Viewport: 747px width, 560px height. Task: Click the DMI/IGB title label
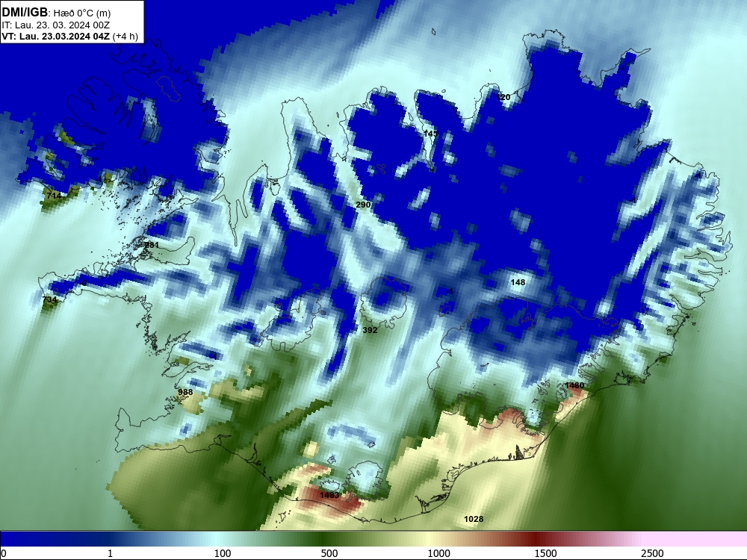tap(25, 12)
